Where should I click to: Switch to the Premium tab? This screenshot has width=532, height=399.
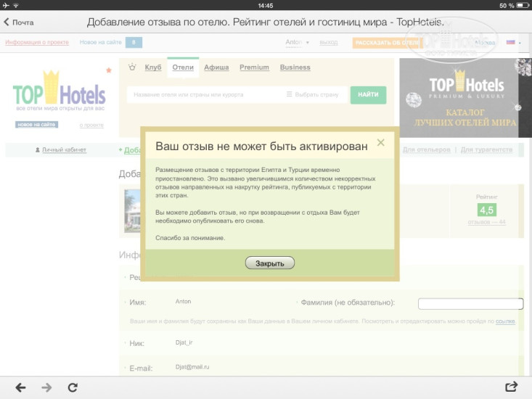(254, 67)
